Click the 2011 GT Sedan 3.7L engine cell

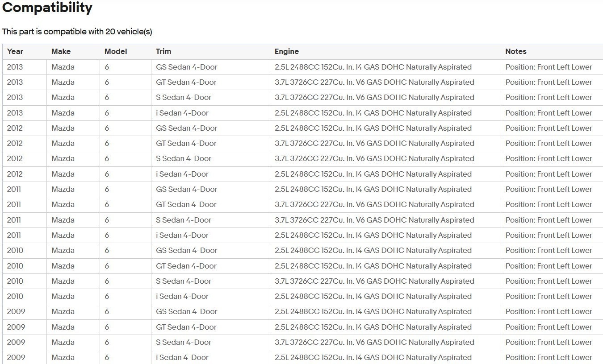click(374, 204)
